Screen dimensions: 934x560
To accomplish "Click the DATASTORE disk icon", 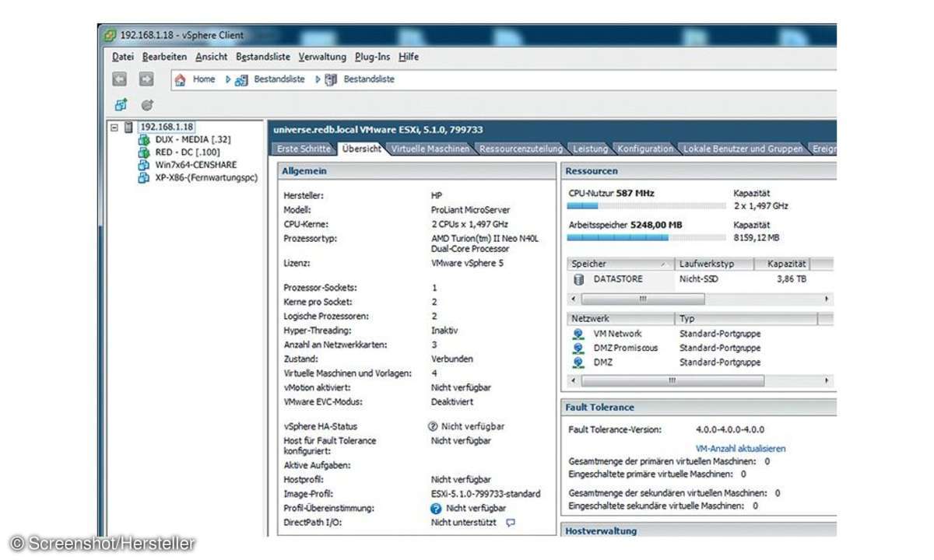I will click(578, 278).
